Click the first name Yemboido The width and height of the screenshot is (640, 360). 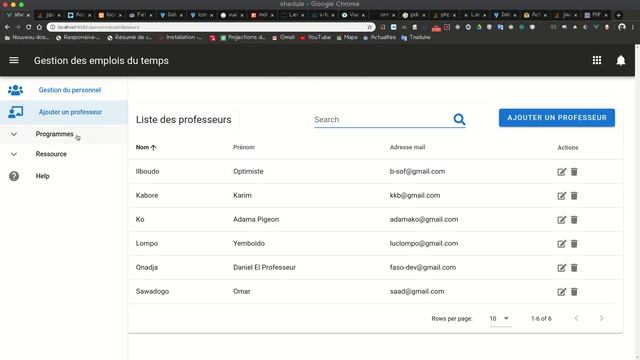[249, 243]
